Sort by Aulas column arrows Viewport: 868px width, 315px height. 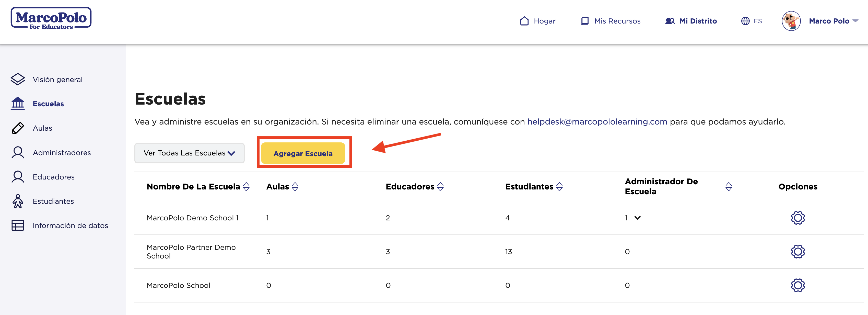tap(295, 186)
